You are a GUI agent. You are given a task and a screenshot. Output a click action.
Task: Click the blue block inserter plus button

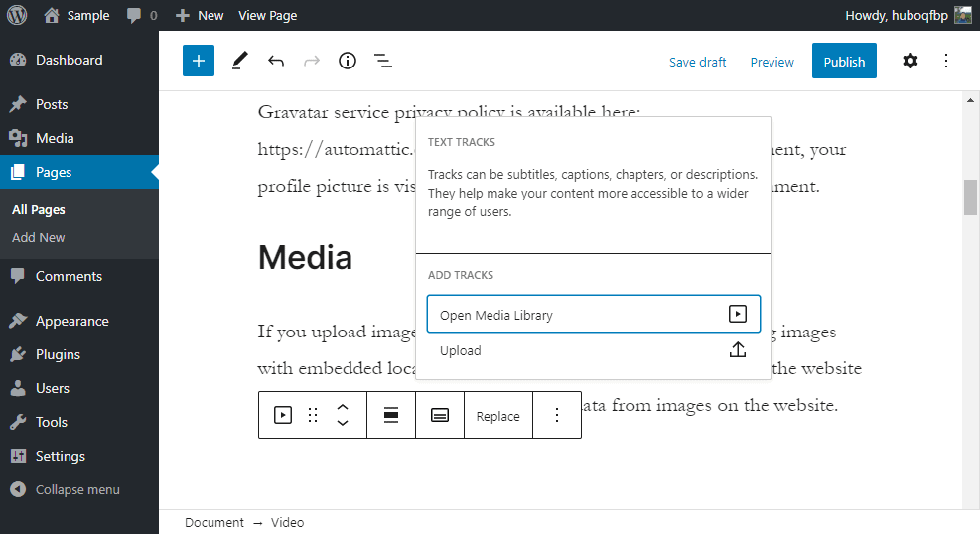tap(199, 61)
